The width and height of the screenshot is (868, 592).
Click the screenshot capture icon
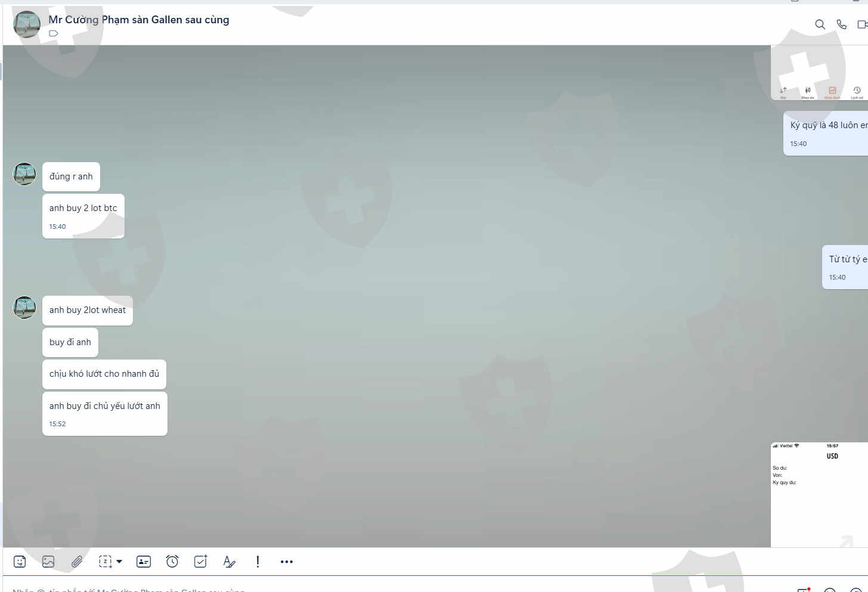(106, 562)
